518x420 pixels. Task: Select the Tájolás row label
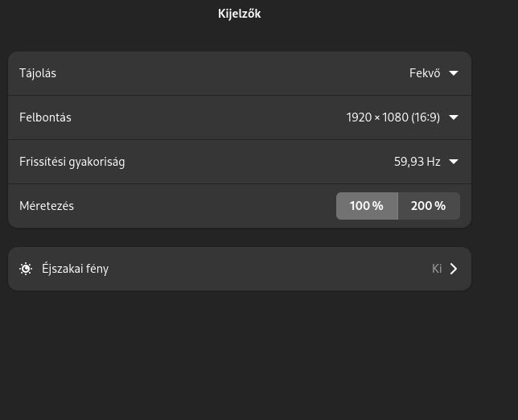pyautogui.click(x=38, y=73)
